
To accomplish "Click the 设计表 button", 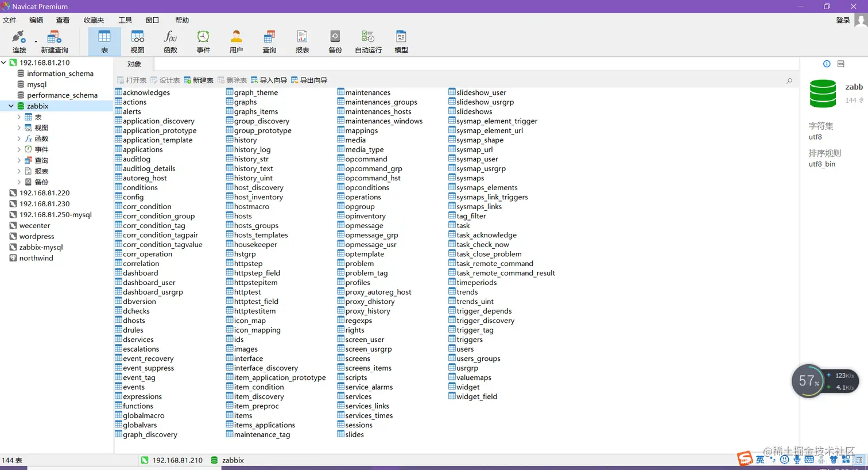I will (x=165, y=80).
